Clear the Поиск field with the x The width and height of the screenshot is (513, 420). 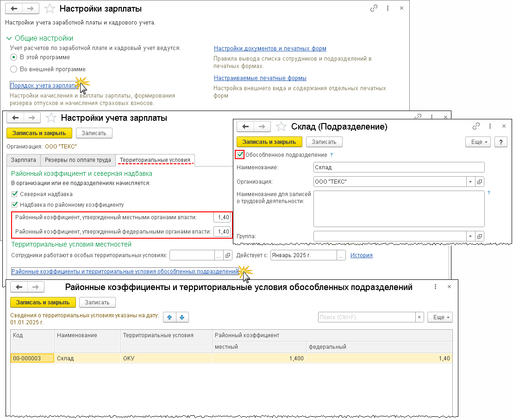tap(419, 317)
